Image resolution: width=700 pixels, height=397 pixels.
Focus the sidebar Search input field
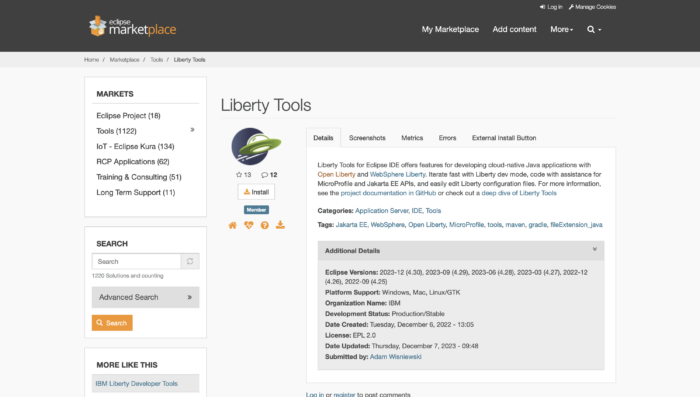[x=137, y=261]
